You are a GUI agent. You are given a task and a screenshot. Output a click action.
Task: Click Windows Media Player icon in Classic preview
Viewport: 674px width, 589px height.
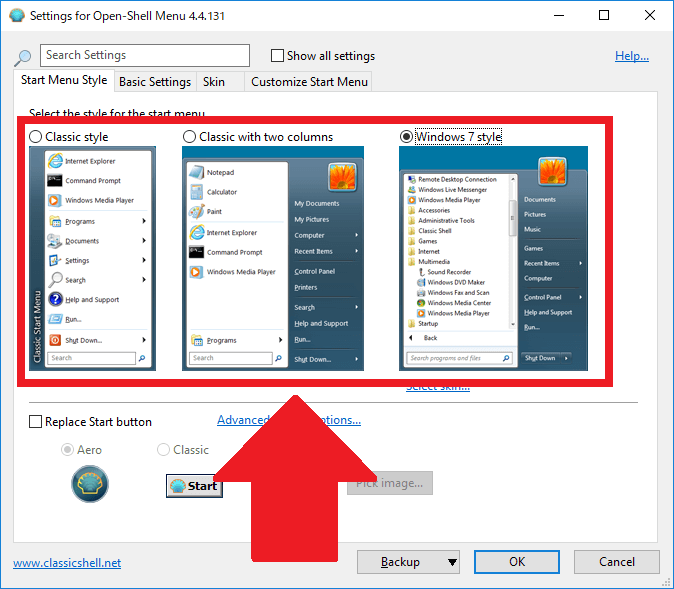click(56, 200)
